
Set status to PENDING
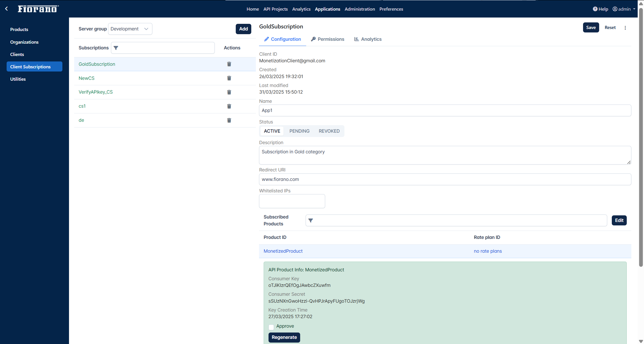pos(299,131)
